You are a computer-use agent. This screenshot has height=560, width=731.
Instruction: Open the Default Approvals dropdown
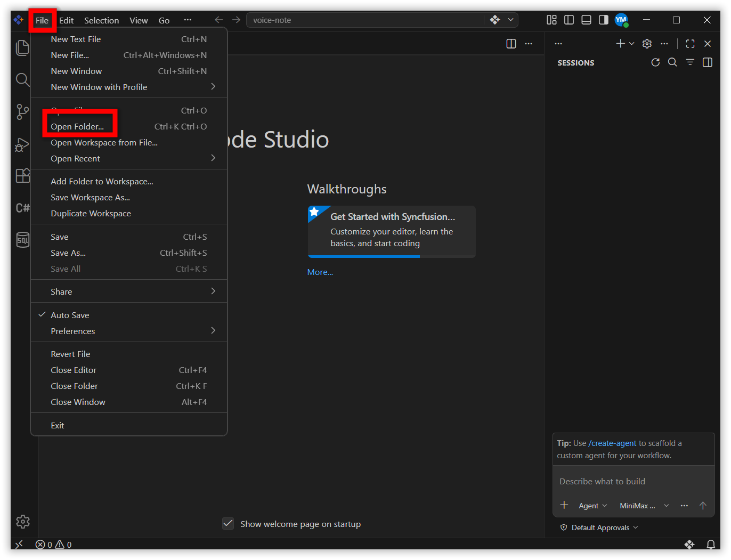coord(599,527)
